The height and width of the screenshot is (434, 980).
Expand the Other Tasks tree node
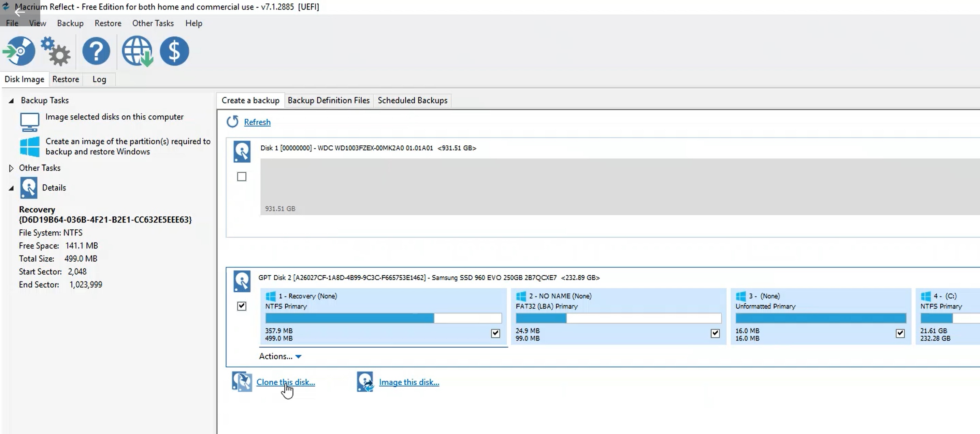click(11, 168)
